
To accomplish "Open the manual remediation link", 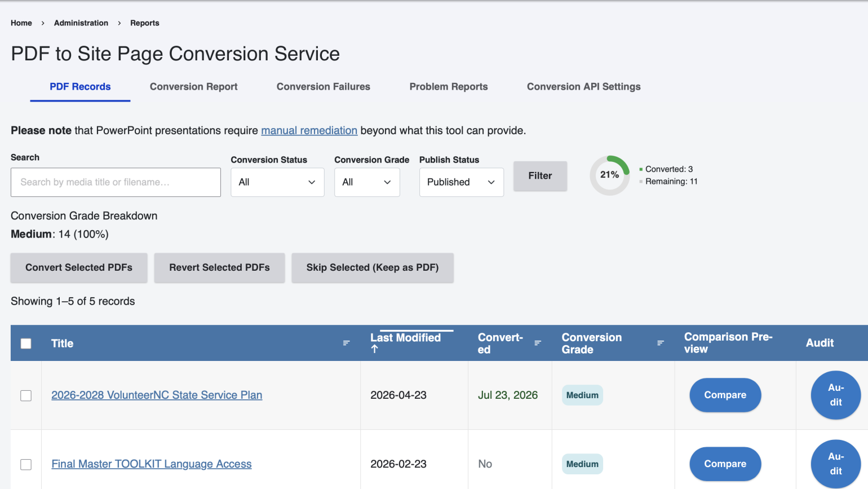I will 309,130.
